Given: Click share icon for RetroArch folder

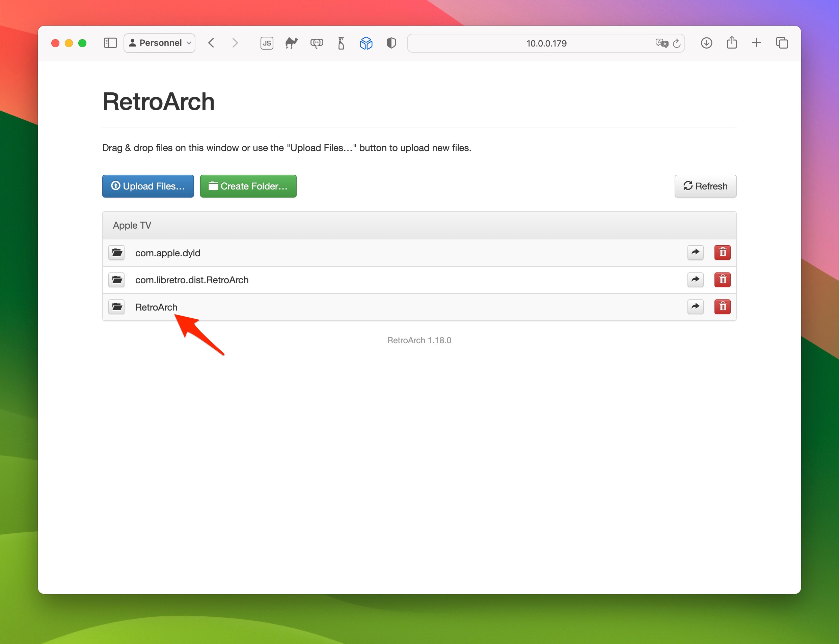Looking at the screenshot, I should (x=696, y=306).
